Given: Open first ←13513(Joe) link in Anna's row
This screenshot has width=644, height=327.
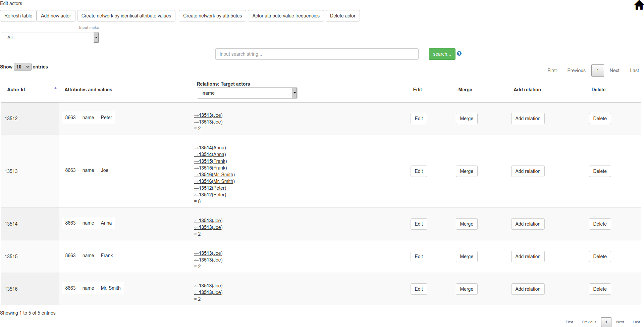Looking at the screenshot, I should click(208, 221).
